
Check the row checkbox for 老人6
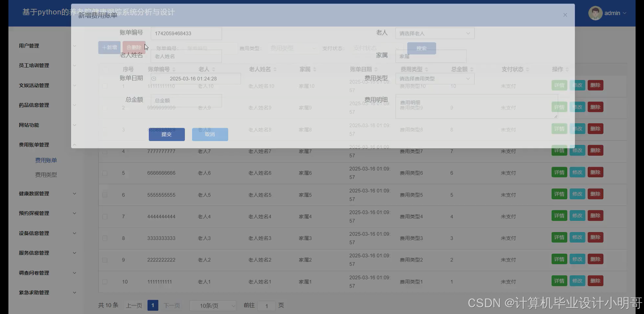(105, 173)
